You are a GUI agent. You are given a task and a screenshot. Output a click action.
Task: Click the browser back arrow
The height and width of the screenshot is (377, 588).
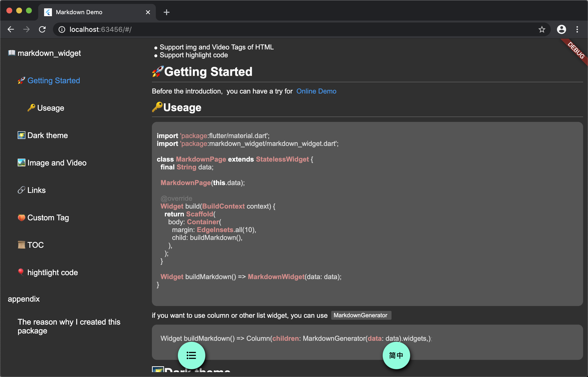pyautogui.click(x=11, y=29)
